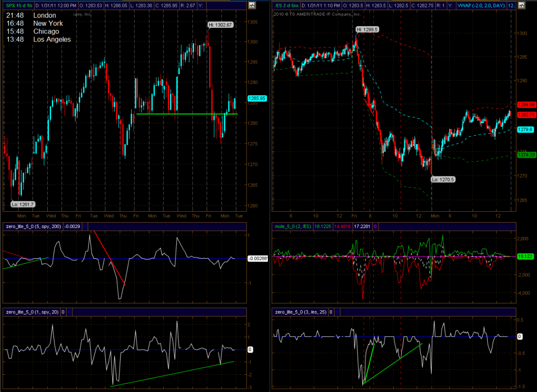Open chart settings icon on /ES chart

[x=521, y=5]
